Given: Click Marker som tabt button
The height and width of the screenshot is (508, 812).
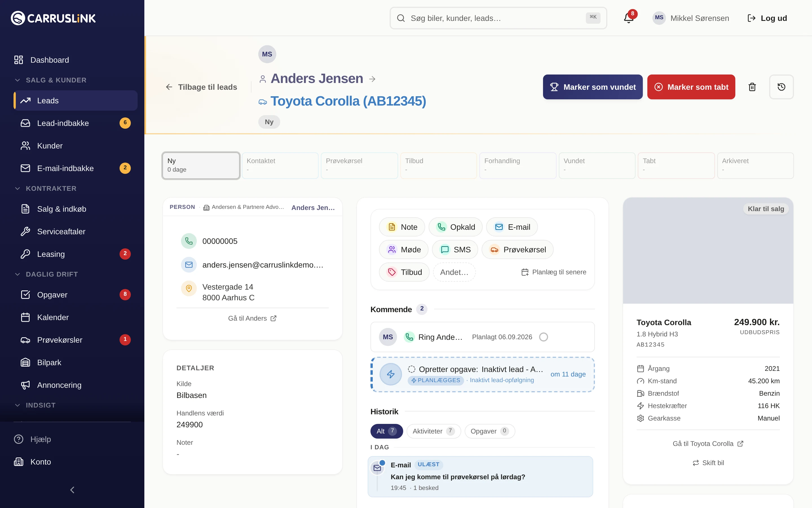Looking at the screenshot, I should click(x=691, y=87).
